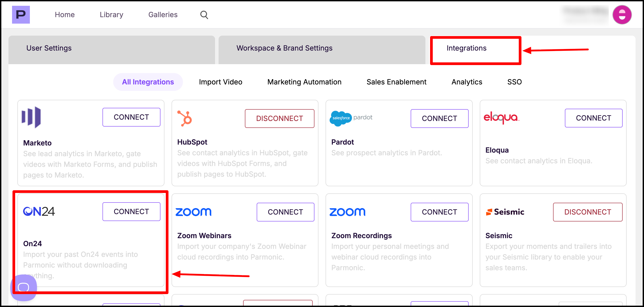
Task: Click the HubSpot sprocket logo
Action: 185,118
